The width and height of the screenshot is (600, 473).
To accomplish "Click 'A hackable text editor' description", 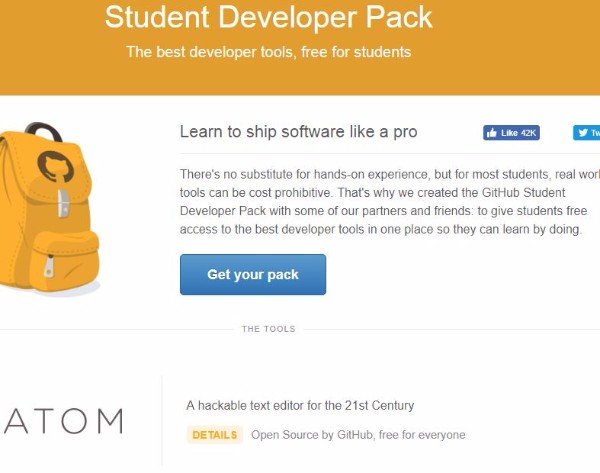I will pos(300,406).
